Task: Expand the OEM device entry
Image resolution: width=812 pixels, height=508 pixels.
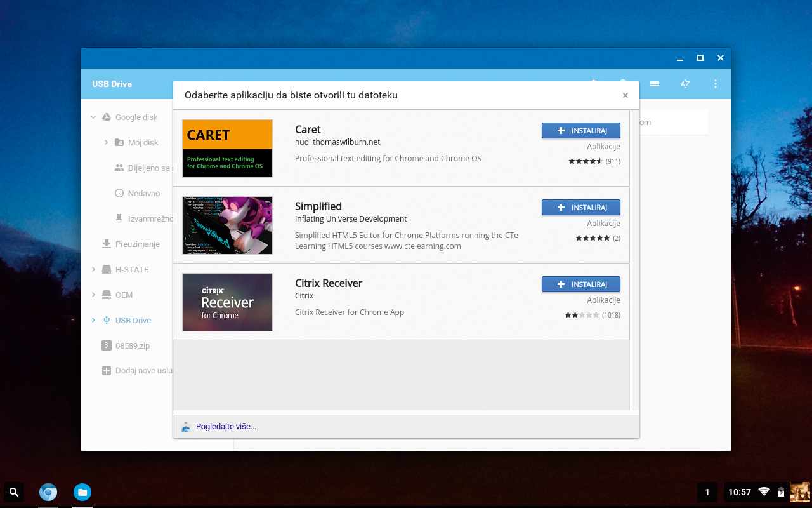Action: coord(93,295)
